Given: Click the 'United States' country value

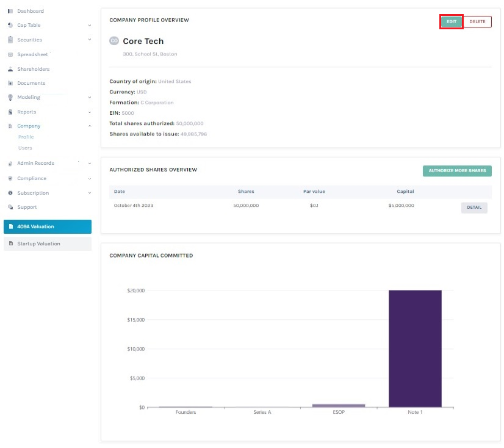Looking at the screenshot, I should coord(175,81).
